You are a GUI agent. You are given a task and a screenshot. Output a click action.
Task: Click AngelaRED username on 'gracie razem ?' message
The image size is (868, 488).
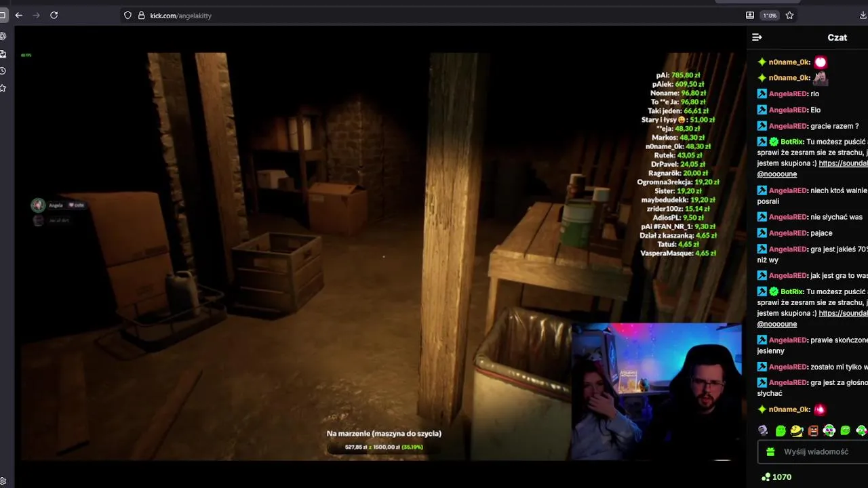(x=788, y=126)
